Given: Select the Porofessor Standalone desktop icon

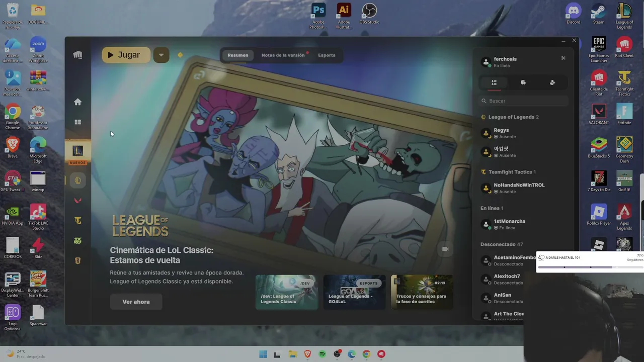Looking at the screenshot, I should point(38,117).
